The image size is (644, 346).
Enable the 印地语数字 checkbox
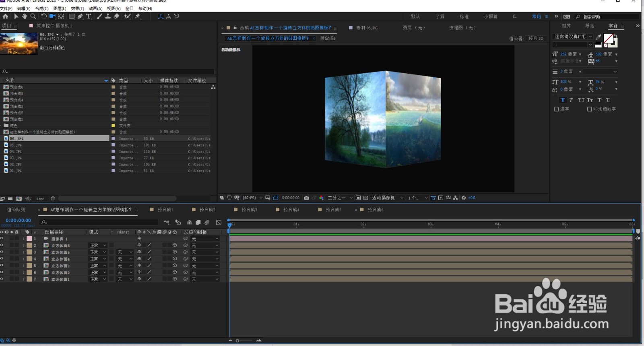(589, 109)
